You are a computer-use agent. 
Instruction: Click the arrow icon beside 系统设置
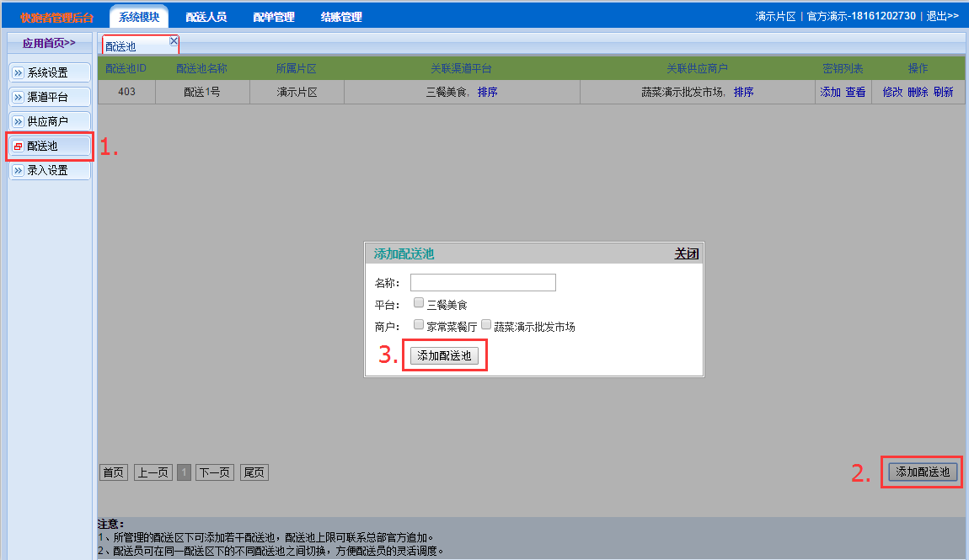[19, 73]
